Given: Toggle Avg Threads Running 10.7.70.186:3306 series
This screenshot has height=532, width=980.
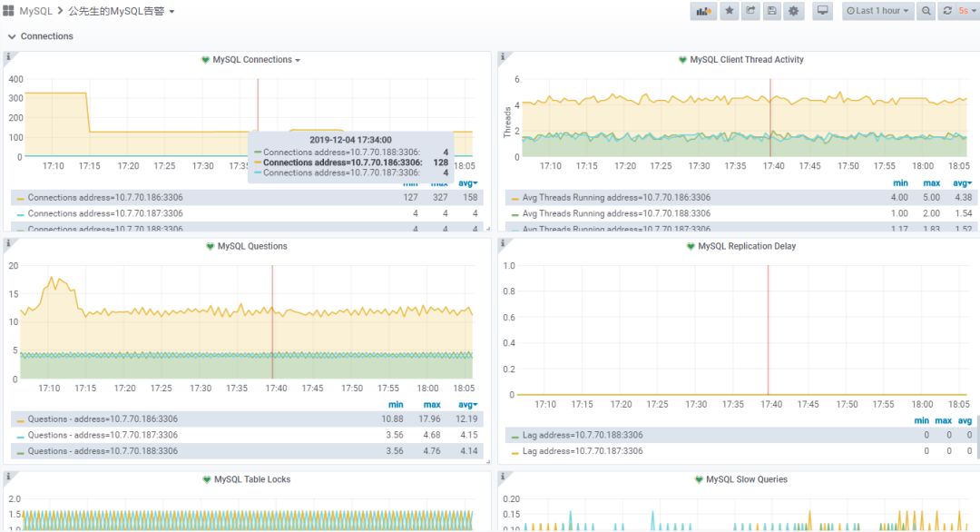Looking at the screenshot, I should (616, 198).
